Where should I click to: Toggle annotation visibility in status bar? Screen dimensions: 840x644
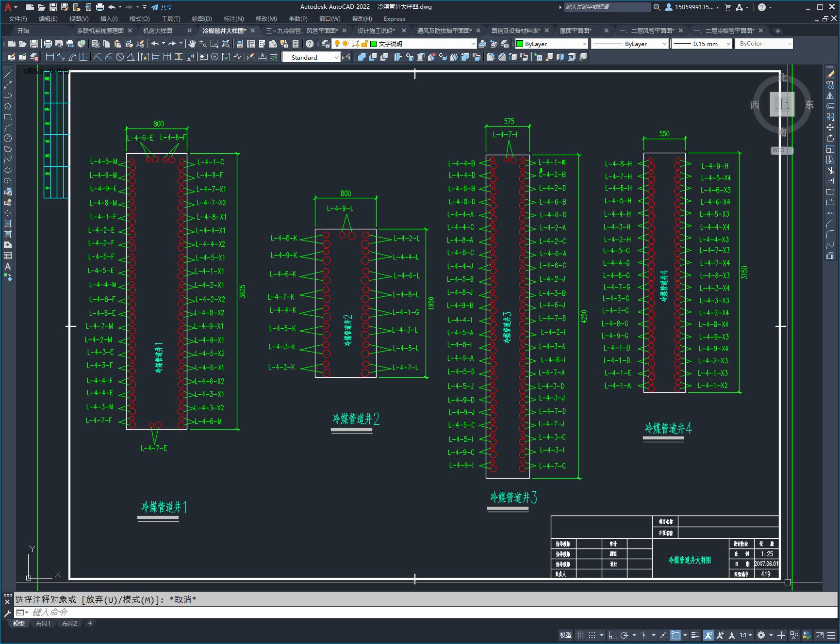tap(708, 635)
